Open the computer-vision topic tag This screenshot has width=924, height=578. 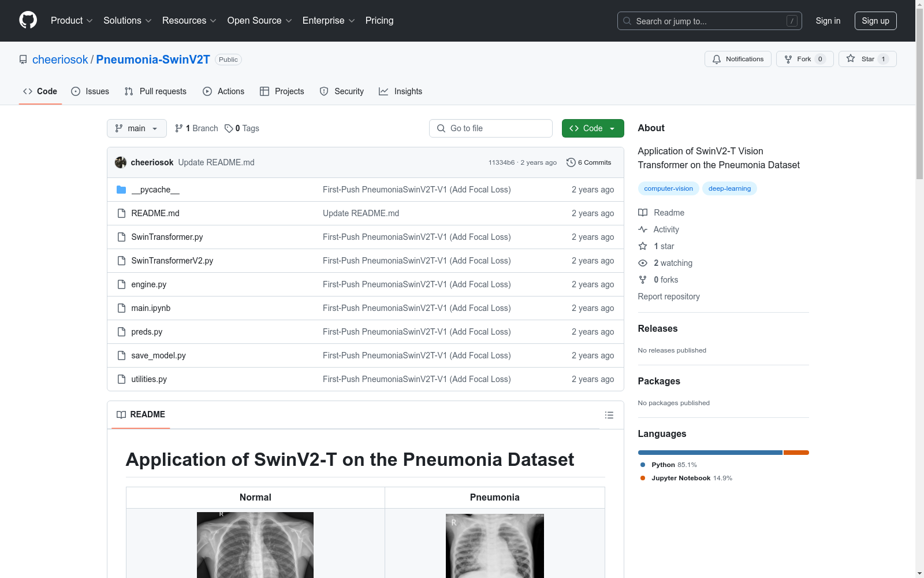pos(669,188)
